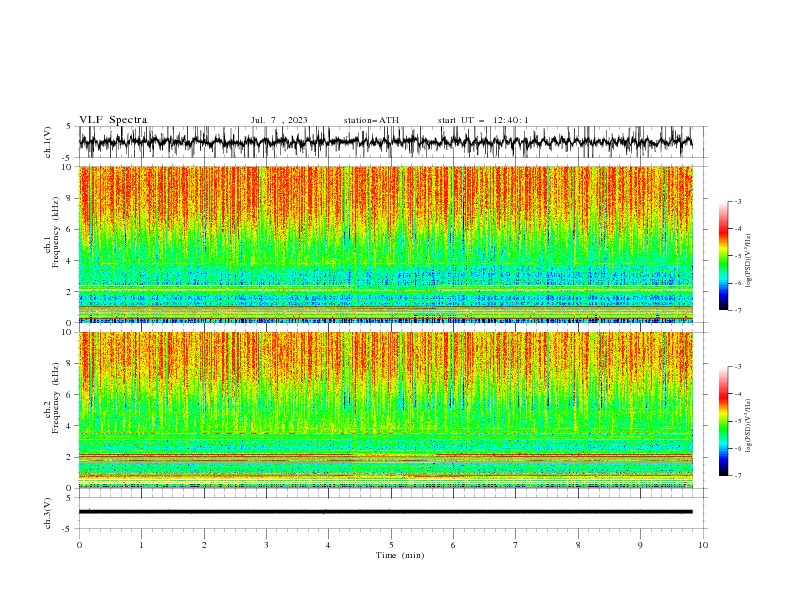Click the "ch.1(V)" waveform axis label
Screen dimensions: 792x612
point(48,142)
